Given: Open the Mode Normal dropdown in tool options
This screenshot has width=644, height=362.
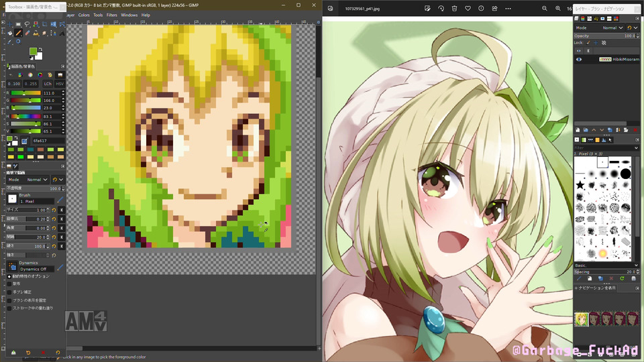Looking at the screenshot, I should 28,180.
